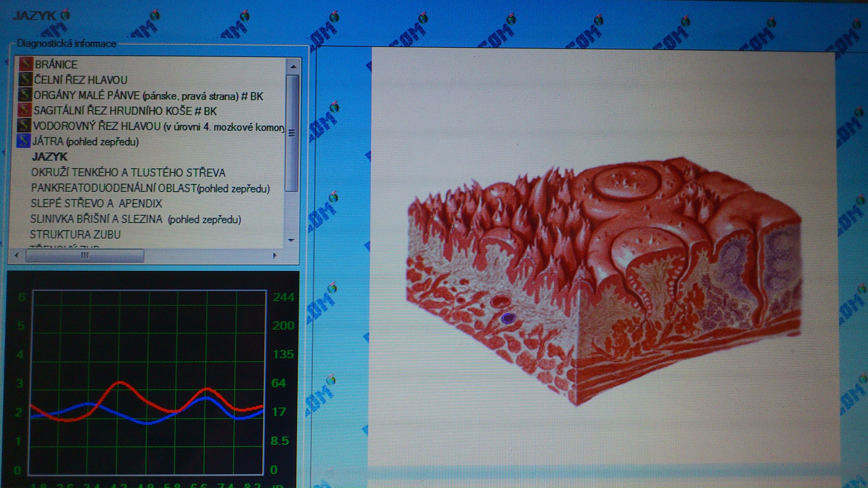
Task: Click the S icon beside ORGÁNY MALÉ PÁNVE
Action: point(25,95)
